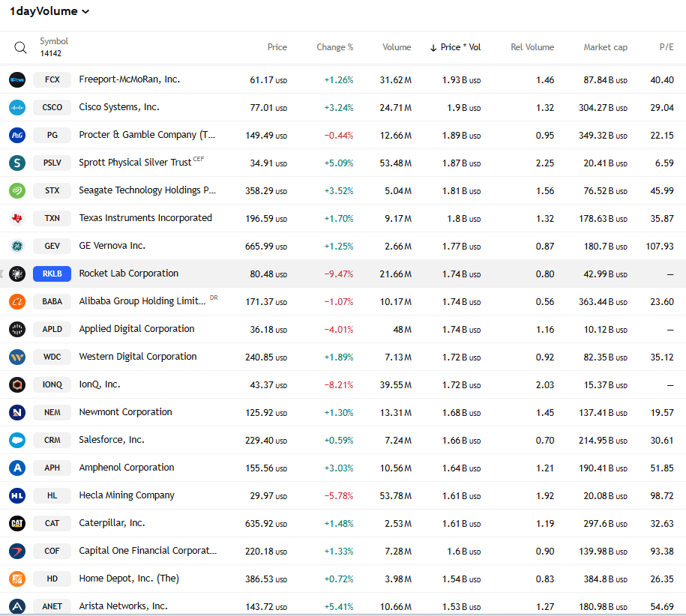Viewport: 686px width, 616px height.
Task: Click the Arista Networks logo icon
Action: click(x=17, y=606)
